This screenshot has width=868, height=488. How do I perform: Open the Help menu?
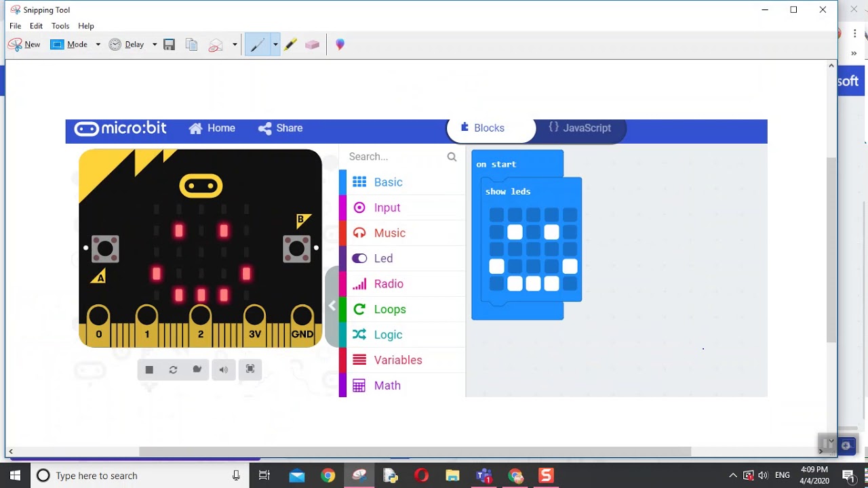[x=86, y=26]
